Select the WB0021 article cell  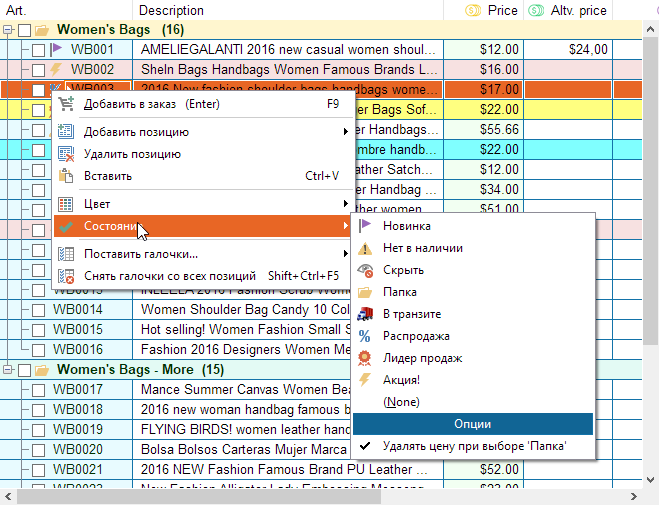coord(77,469)
